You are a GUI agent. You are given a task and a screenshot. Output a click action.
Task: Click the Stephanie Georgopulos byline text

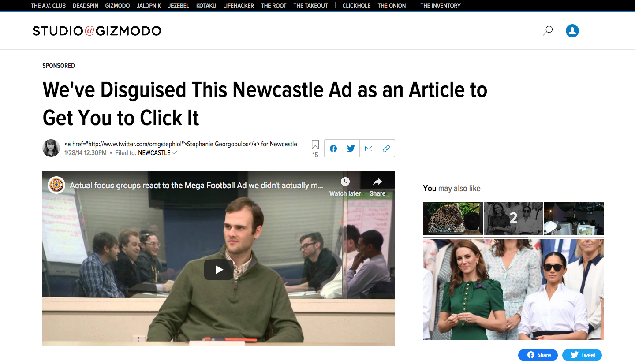[180, 144]
